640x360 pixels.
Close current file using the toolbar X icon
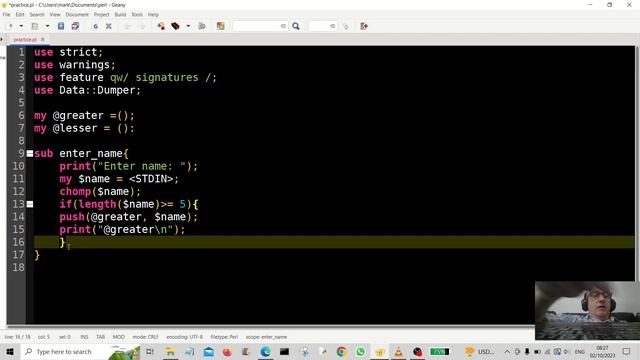[x=109, y=26]
